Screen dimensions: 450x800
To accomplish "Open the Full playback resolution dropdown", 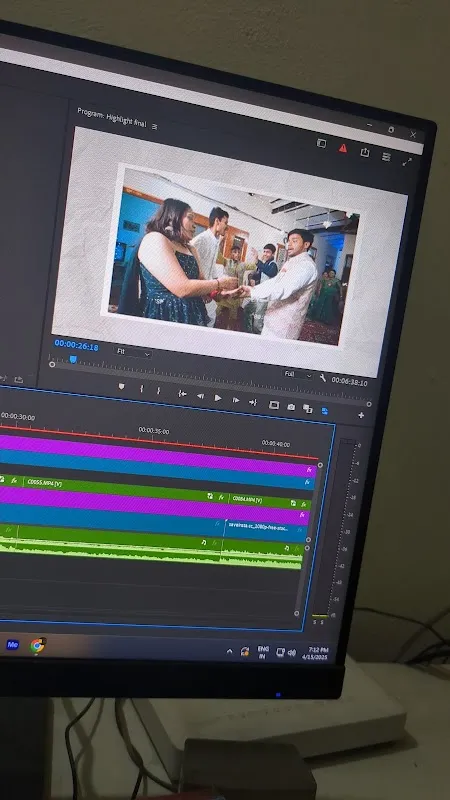I will pyautogui.click(x=297, y=374).
